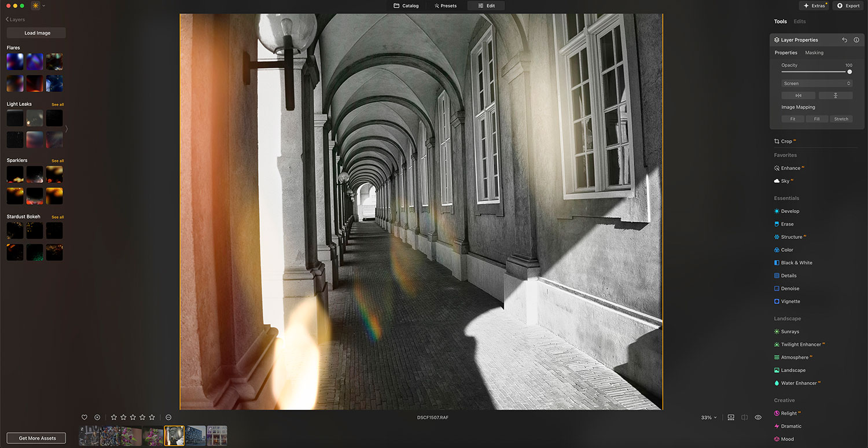
Task: Switch to the Catalog tab
Action: (x=406, y=6)
